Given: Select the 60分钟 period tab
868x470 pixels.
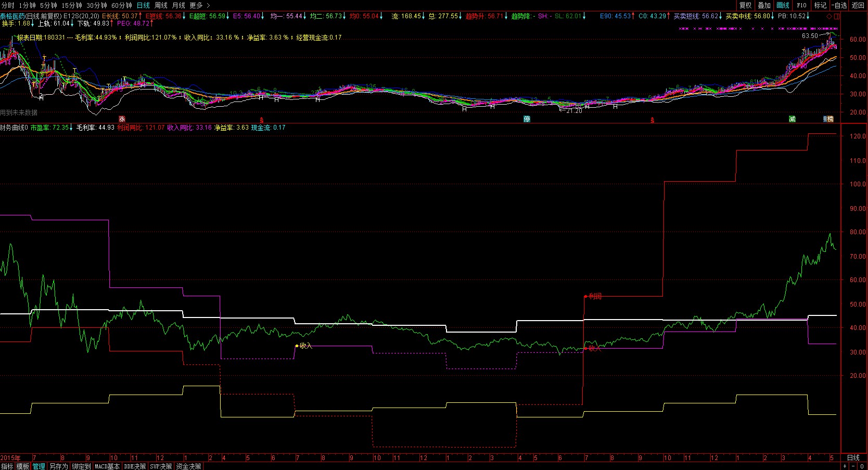Looking at the screenshot, I should click(x=122, y=5).
